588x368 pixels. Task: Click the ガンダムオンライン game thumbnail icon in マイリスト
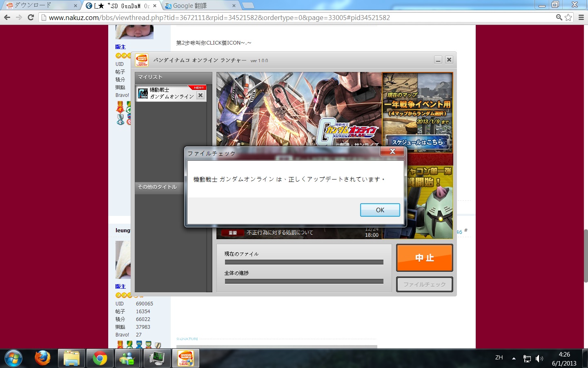coord(143,94)
